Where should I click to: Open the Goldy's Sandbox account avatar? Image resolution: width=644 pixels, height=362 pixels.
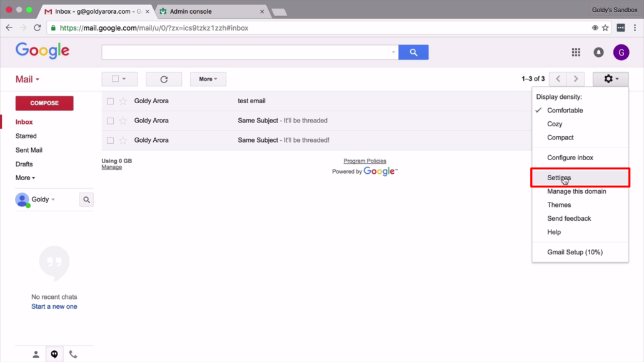pyautogui.click(x=621, y=53)
